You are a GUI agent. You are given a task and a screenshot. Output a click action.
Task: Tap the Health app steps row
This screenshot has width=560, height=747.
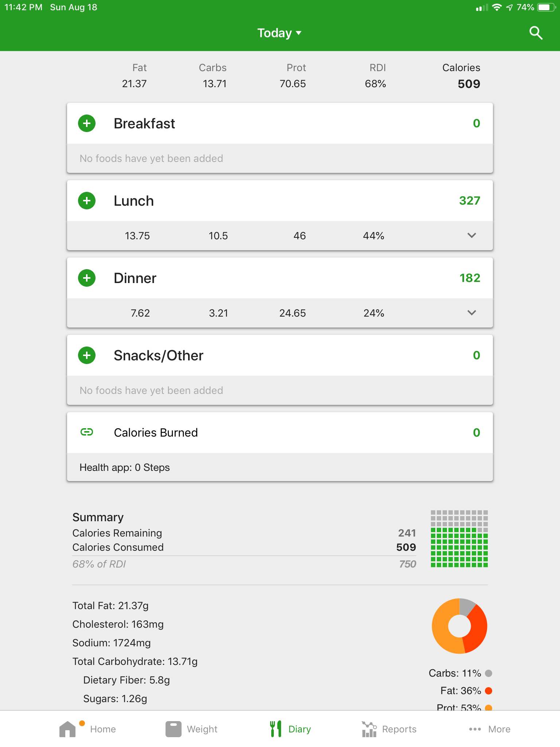click(x=280, y=467)
